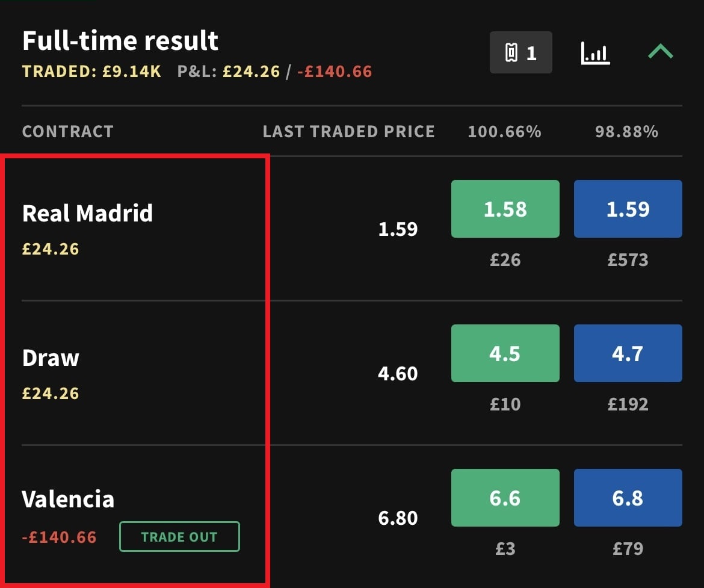Image resolution: width=704 pixels, height=588 pixels.
Task: Back Real Madrid at 1.58
Action: pos(505,209)
